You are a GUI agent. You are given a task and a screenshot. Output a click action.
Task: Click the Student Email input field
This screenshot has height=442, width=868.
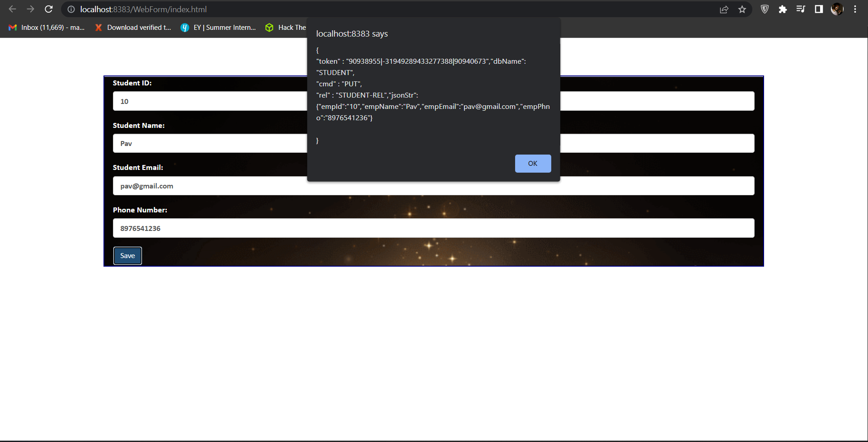point(433,186)
